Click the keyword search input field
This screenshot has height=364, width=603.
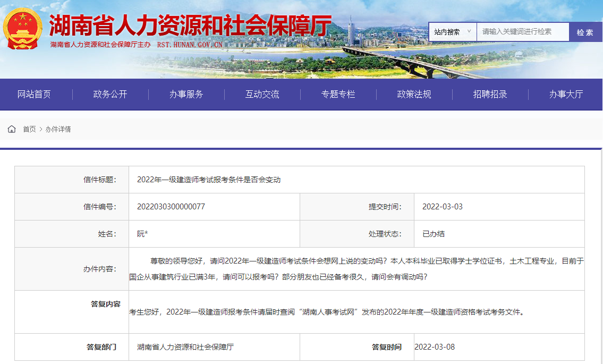coord(521,31)
